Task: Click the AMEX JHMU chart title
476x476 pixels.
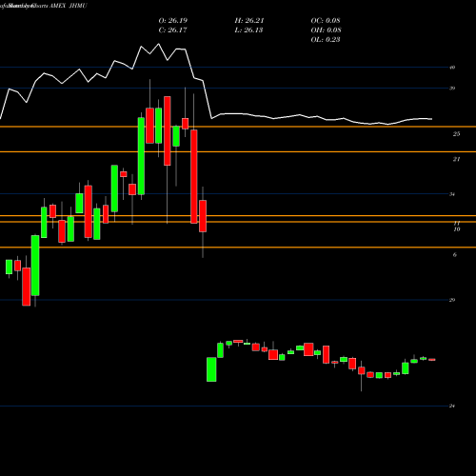Action: point(69,6)
